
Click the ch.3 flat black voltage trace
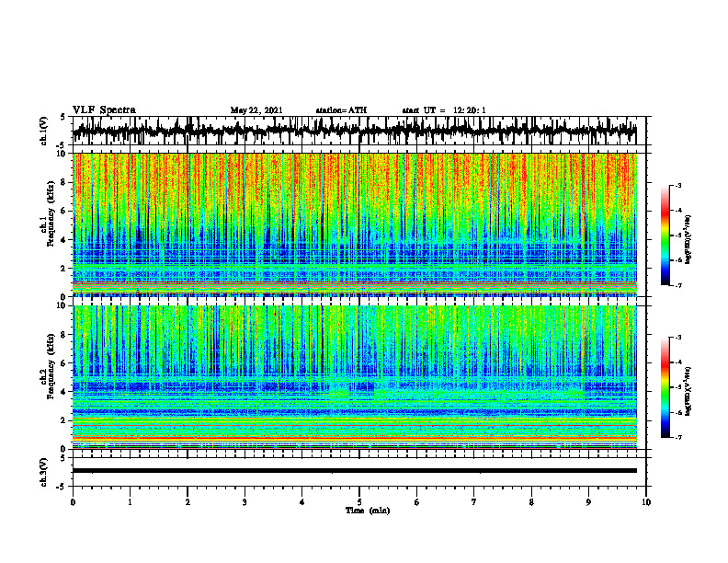pos(355,471)
